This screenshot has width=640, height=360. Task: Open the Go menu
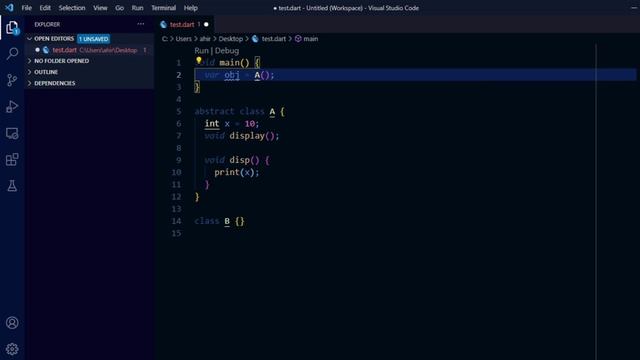click(120, 8)
